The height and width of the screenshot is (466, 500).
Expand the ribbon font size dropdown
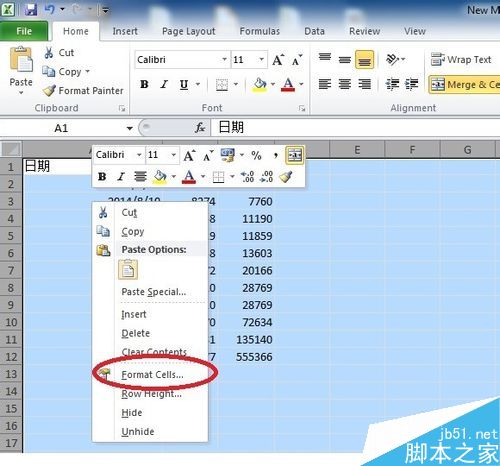point(261,60)
